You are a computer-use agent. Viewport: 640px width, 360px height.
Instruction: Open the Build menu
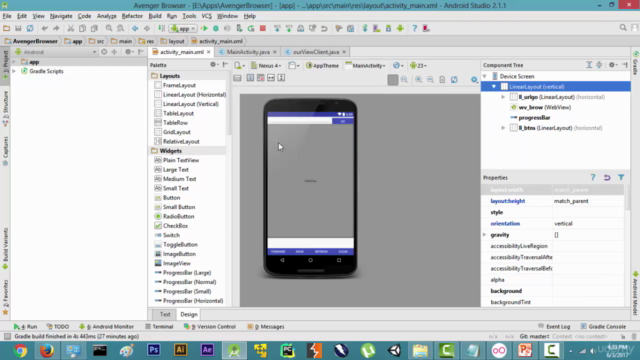155,16
